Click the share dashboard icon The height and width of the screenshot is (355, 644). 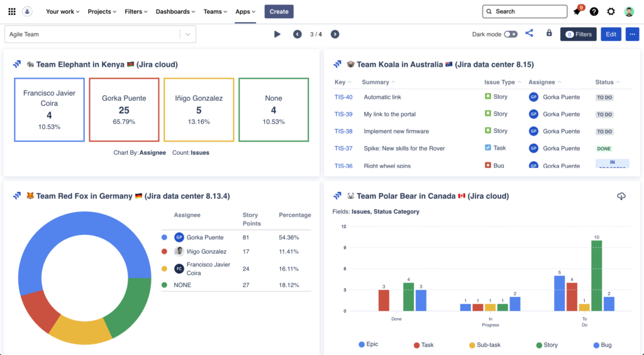click(x=529, y=33)
